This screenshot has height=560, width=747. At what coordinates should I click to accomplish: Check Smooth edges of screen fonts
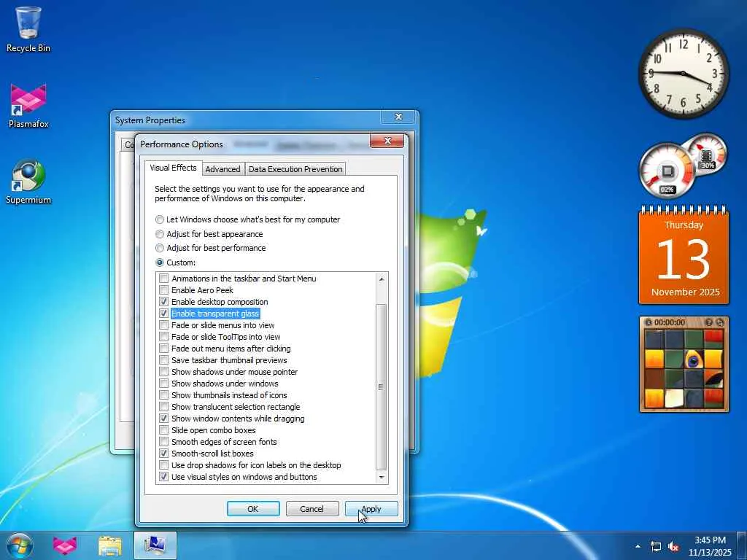[x=164, y=441]
